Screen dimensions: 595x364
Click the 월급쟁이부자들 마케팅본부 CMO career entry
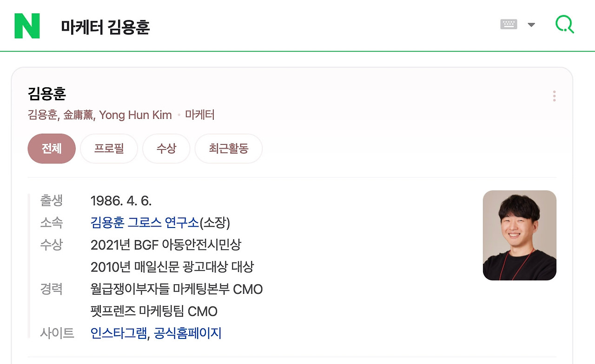(177, 289)
